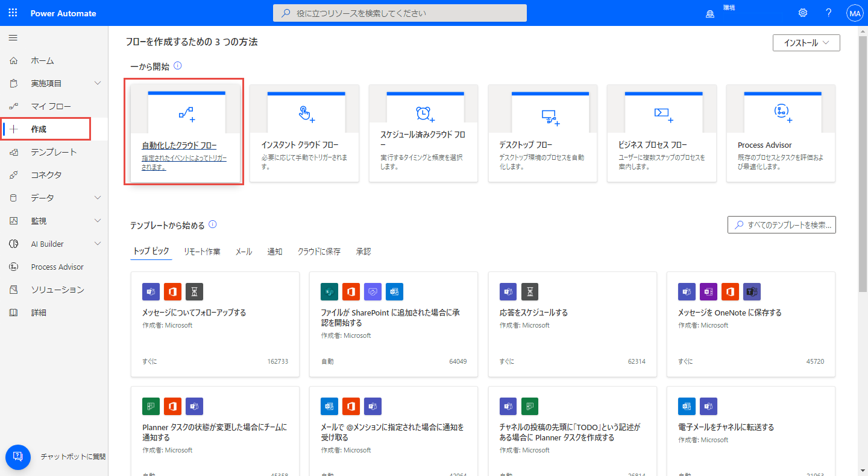Click info icon next to 一から開始
The width and height of the screenshot is (868, 476).
click(178, 66)
